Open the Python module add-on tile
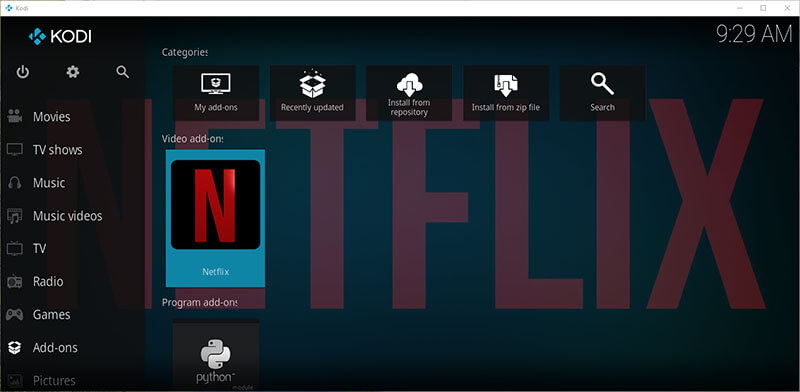The width and height of the screenshot is (800, 392). pos(215,355)
